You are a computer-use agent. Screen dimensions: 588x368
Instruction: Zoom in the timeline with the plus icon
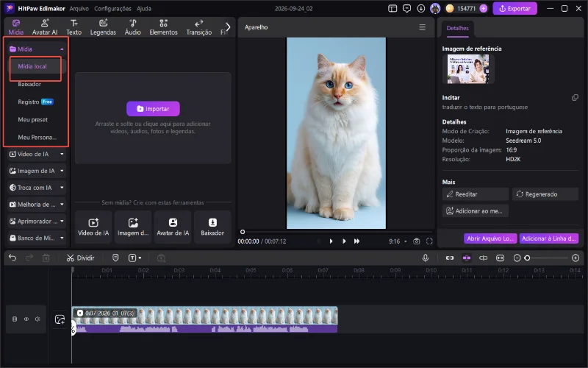click(576, 258)
